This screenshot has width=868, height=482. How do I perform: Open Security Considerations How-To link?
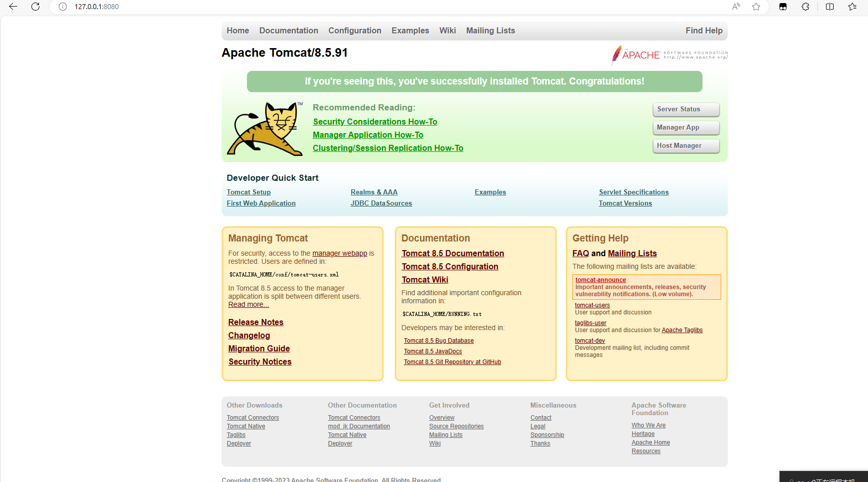point(375,122)
